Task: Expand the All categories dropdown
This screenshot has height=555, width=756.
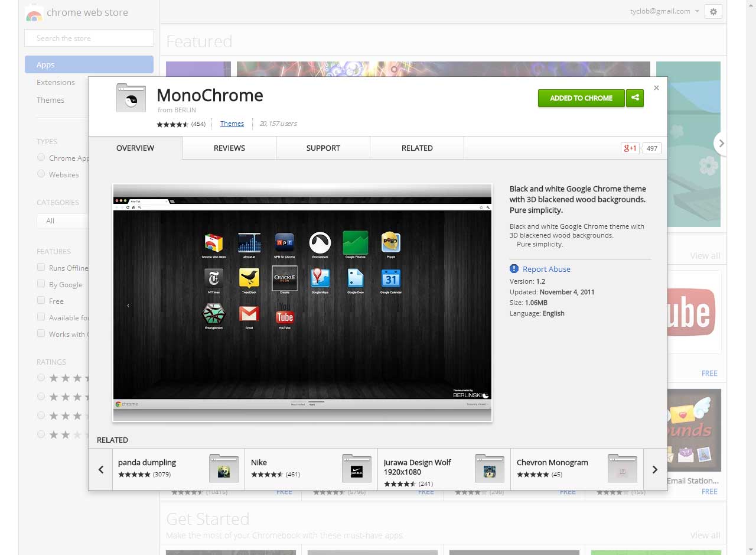Action: click(62, 220)
